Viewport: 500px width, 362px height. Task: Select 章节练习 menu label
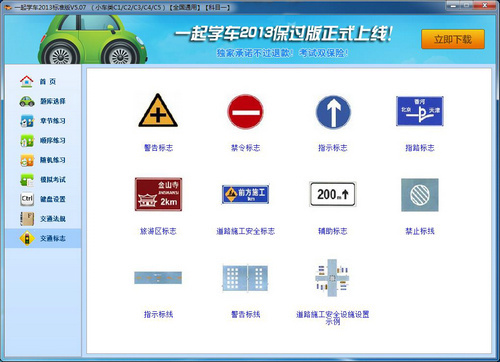[53, 121]
